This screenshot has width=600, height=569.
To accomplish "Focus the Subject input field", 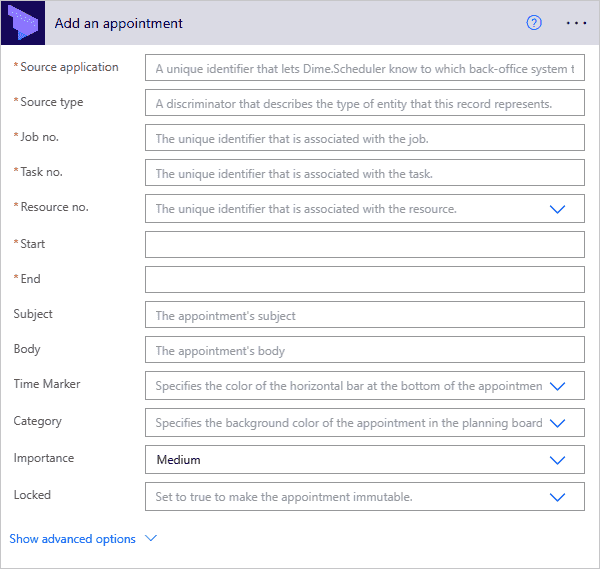I will pos(365,315).
